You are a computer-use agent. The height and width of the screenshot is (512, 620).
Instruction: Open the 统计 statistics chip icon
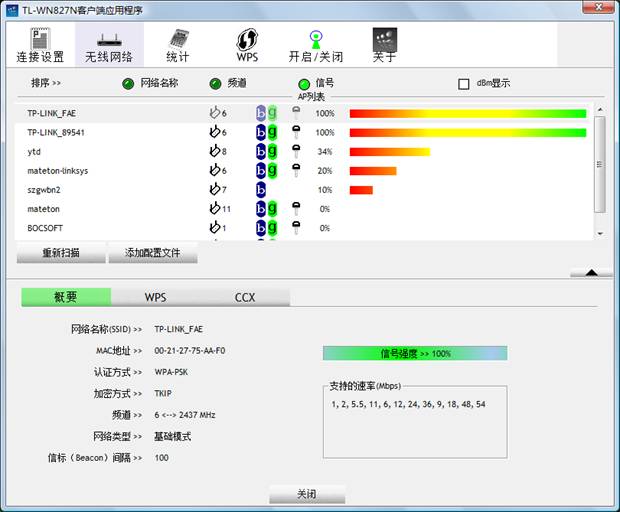177,40
